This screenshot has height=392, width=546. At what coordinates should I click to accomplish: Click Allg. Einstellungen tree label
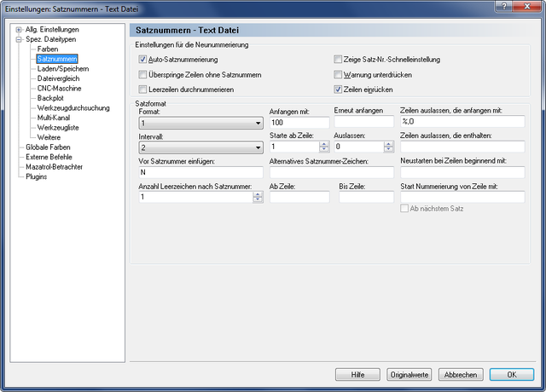(x=52, y=30)
